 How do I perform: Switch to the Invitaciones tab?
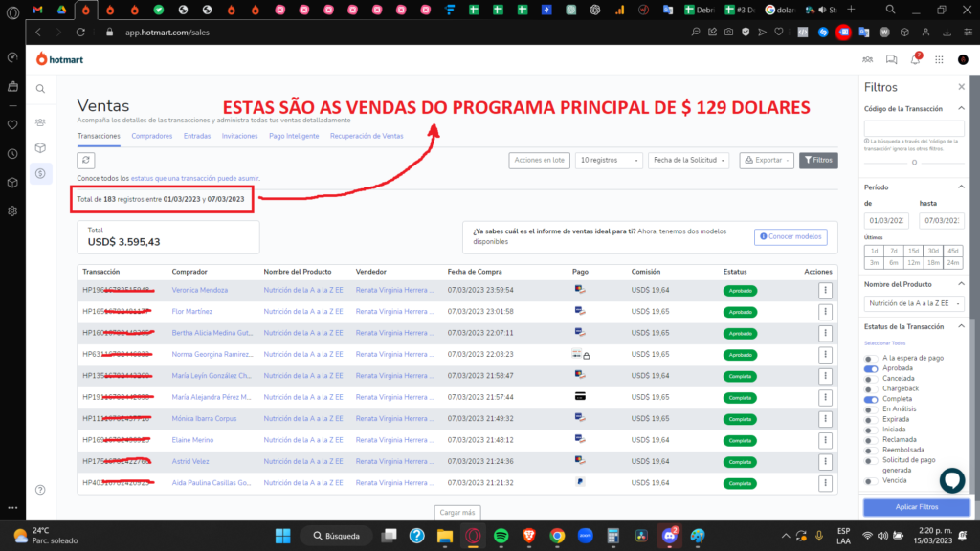click(x=239, y=136)
